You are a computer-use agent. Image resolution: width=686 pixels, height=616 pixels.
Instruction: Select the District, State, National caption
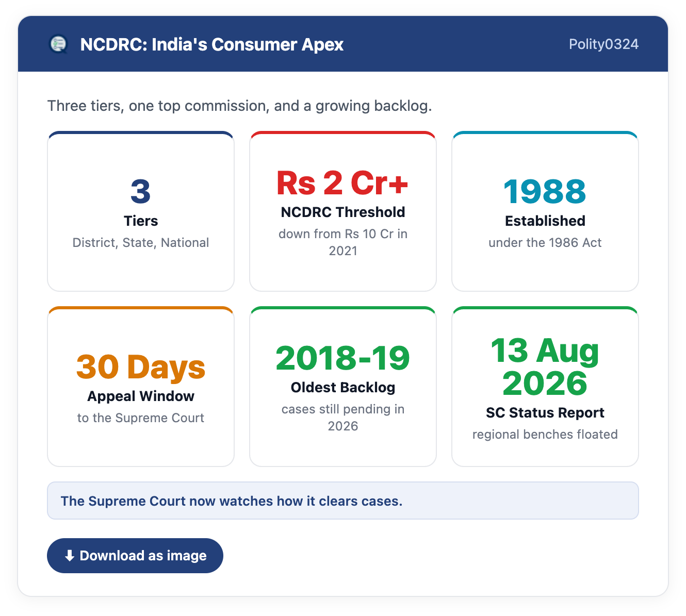click(141, 242)
